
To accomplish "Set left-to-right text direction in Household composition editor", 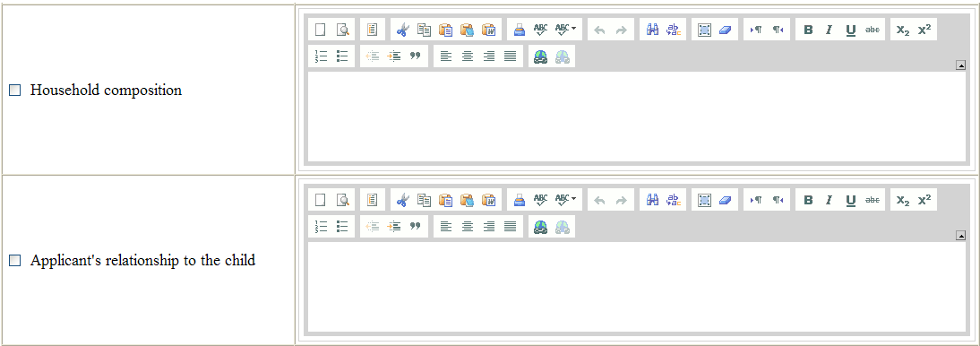I will coord(756,30).
